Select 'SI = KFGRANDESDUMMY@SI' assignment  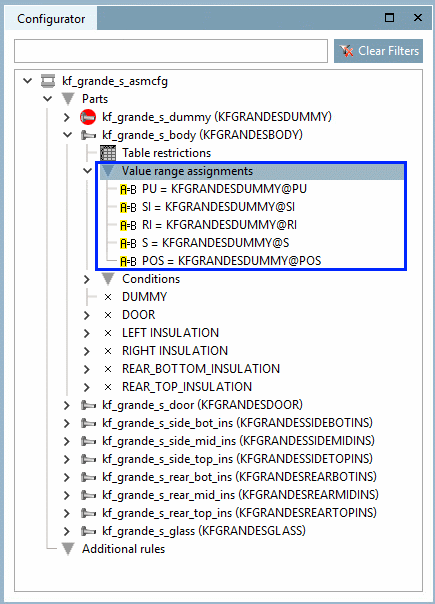click(218, 207)
